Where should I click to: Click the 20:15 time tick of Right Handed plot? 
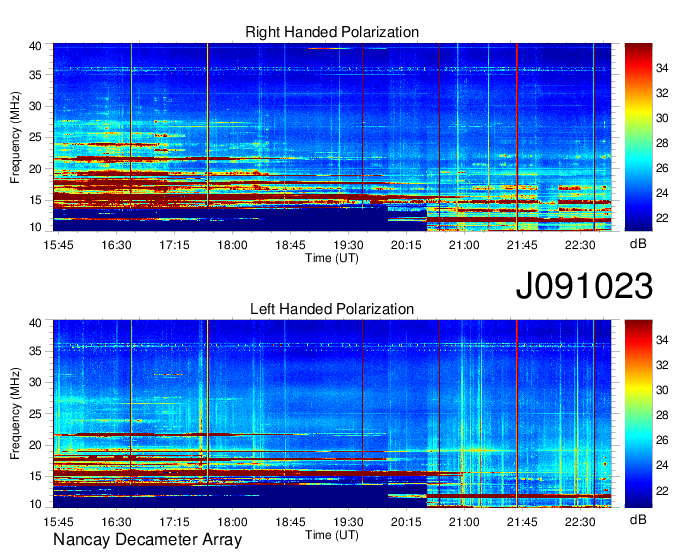(x=406, y=245)
